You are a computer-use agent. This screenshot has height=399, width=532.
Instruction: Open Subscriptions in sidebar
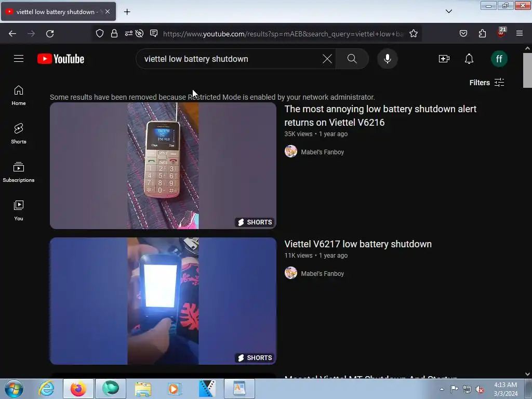pos(19,172)
